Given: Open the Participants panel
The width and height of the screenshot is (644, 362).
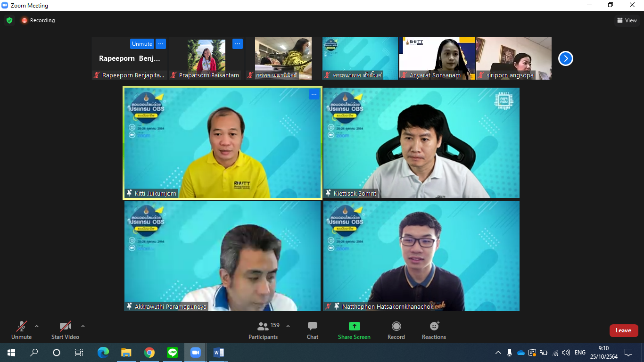Looking at the screenshot, I should [263, 330].
